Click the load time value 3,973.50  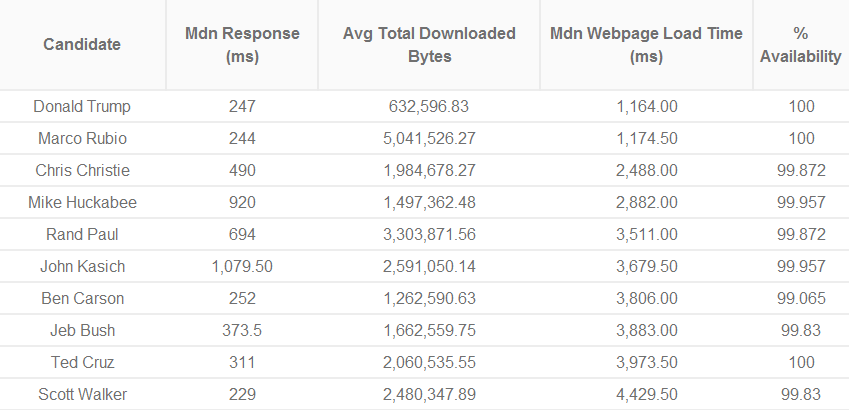(x=646, y=362)
